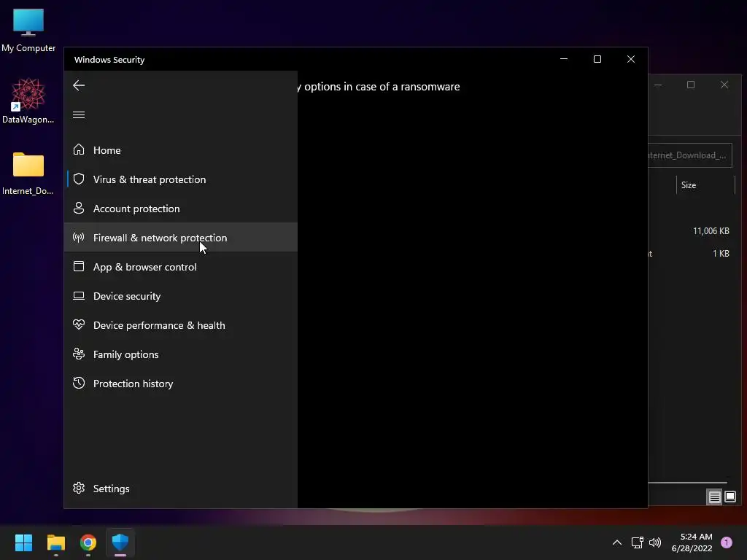Screen dimensions: 747x560
Task: Click the Home house icon
Action: [x=79, y=150]
